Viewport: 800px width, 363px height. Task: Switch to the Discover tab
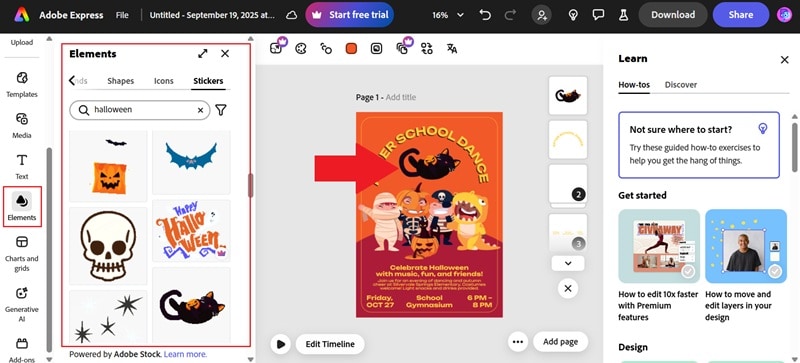[681, 85]
